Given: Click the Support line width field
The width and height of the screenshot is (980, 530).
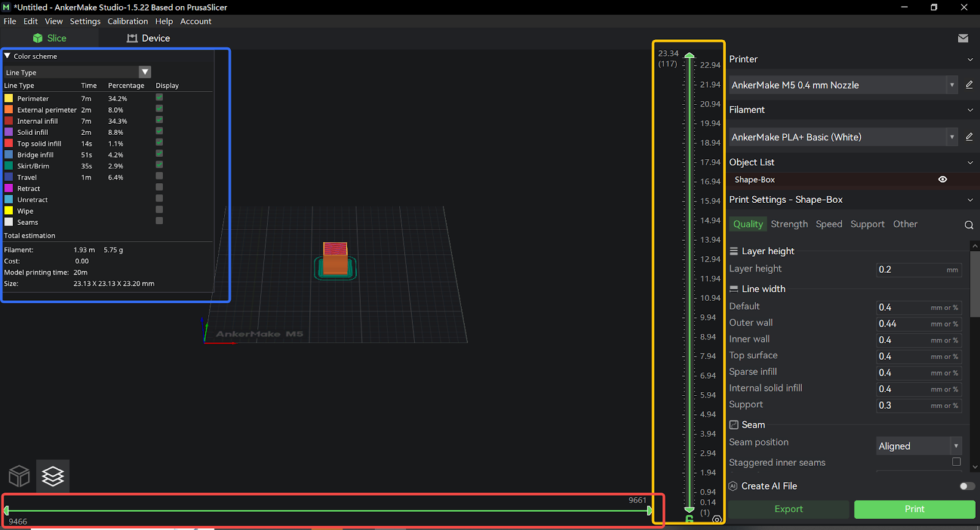Looking at the screenshot, I should 919,406.
